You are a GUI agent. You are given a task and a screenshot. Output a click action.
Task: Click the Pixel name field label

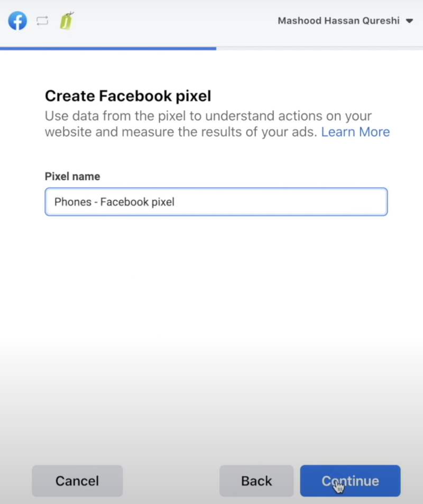72,176
